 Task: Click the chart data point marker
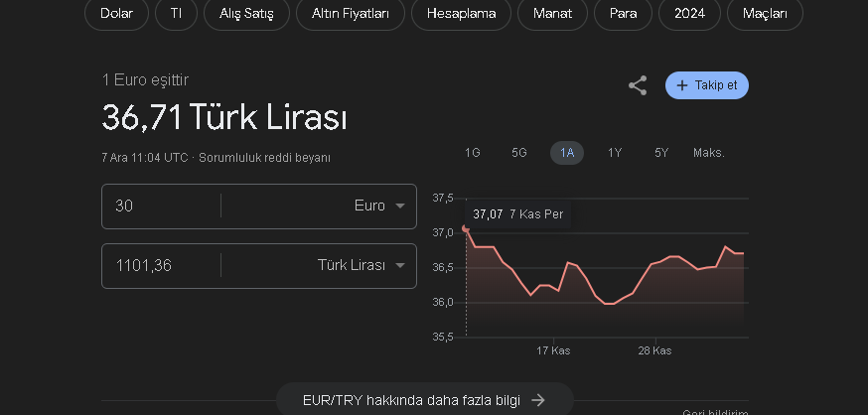(x=466, y=229)
